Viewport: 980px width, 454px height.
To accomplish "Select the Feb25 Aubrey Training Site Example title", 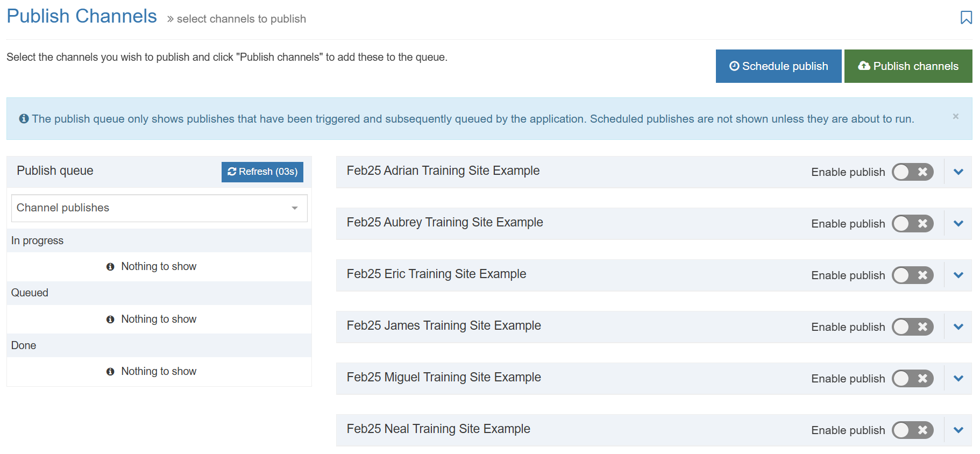I will point(444,223).
